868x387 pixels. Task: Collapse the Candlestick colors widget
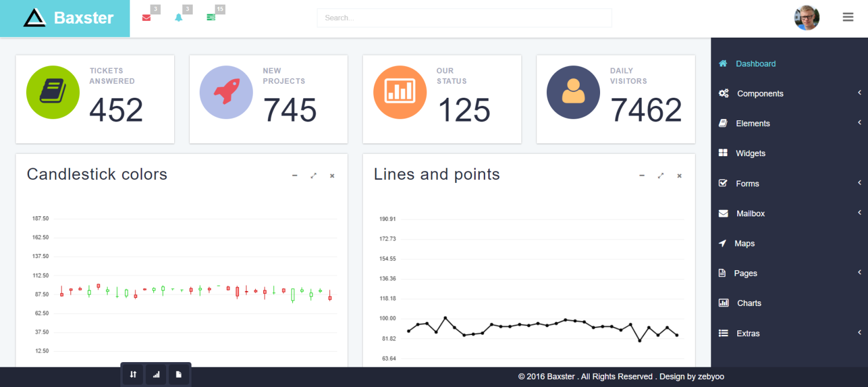click(x=295, y=175)
